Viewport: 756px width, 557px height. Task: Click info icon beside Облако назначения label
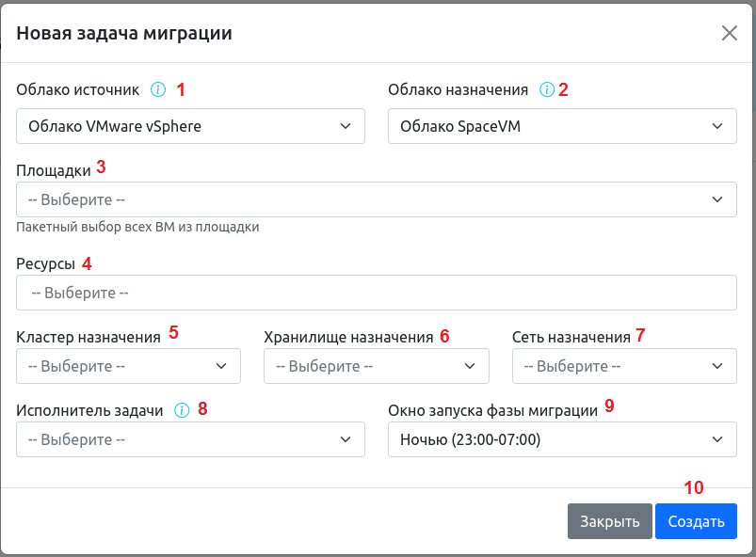[x=546, y=90]
